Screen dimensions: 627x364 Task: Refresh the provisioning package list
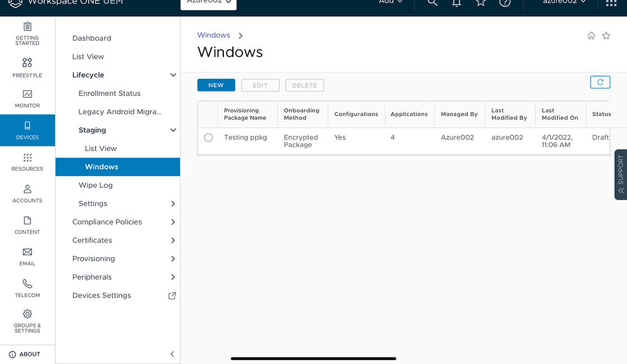point(600,82)
